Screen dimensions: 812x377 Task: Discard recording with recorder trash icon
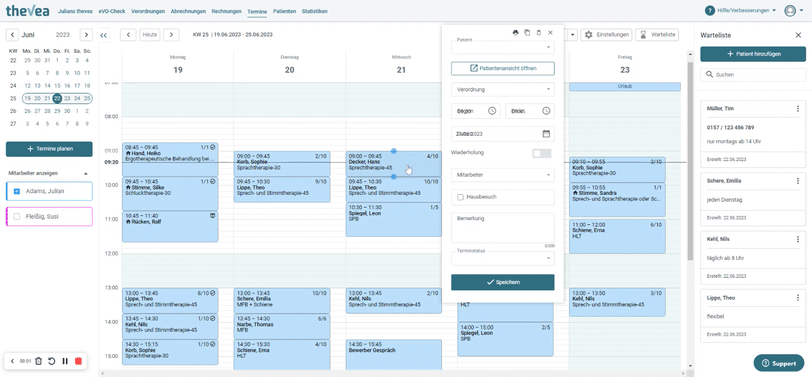(x=38, y=361)
